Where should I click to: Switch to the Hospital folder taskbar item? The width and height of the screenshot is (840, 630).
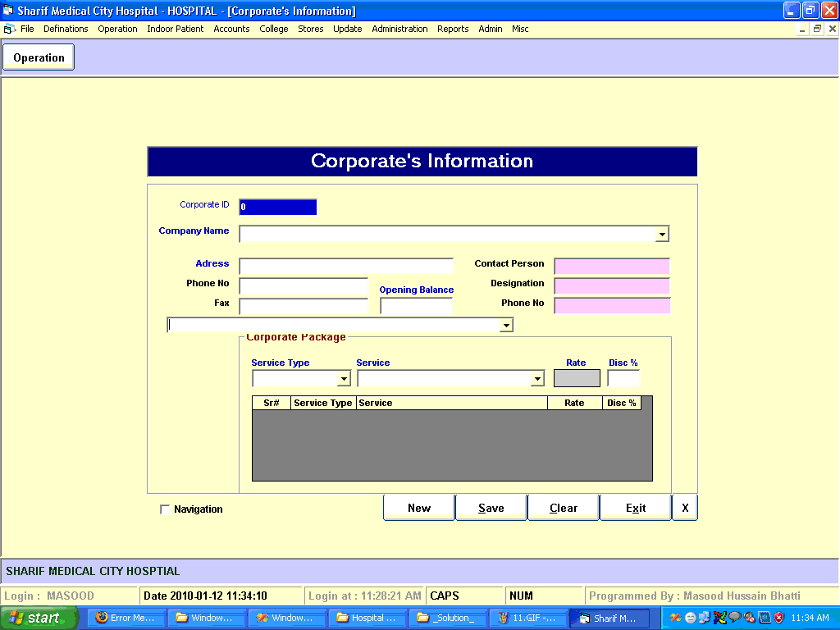pos(367,618)
